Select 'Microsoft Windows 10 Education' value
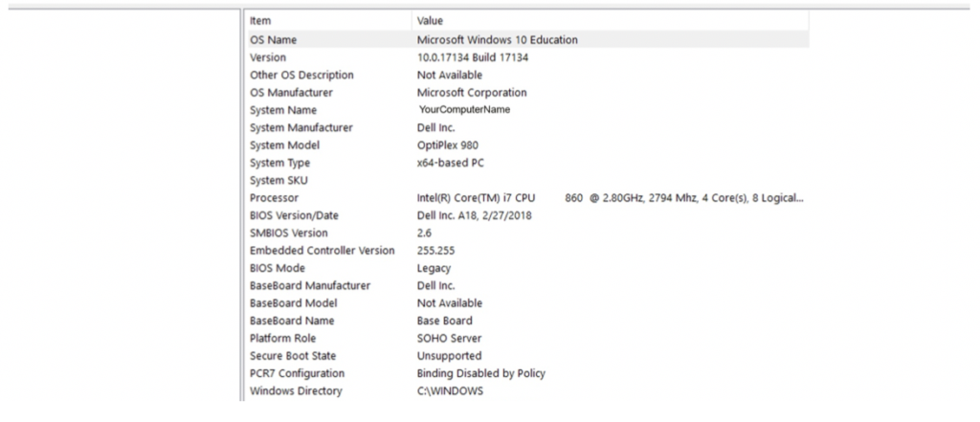The height and width of the screenshot is (422, 980). point(497,40)
